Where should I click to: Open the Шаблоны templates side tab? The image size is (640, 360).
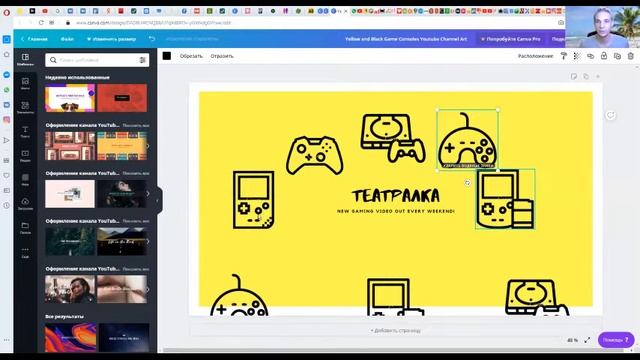click(x=25, y=59)
